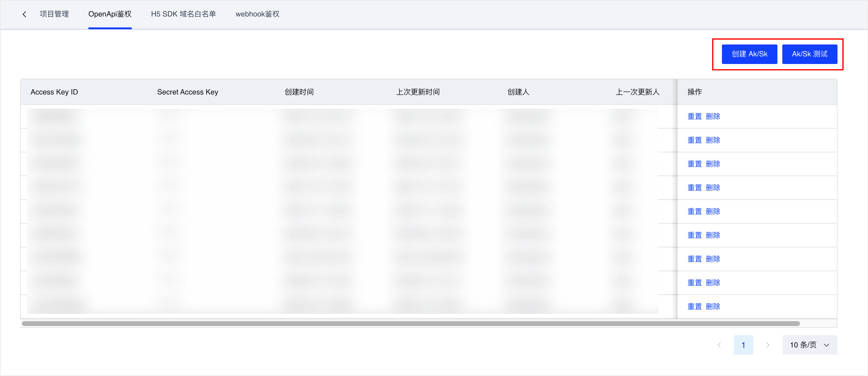Click 删除 in the second table row
The width and height of the screenshot is (868, 376).
point(713,140)
